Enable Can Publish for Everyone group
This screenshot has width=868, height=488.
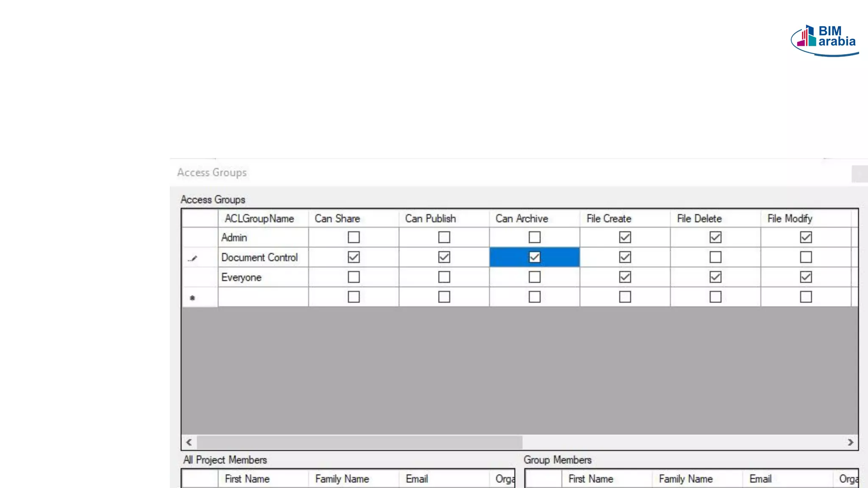tap(444, 277)
